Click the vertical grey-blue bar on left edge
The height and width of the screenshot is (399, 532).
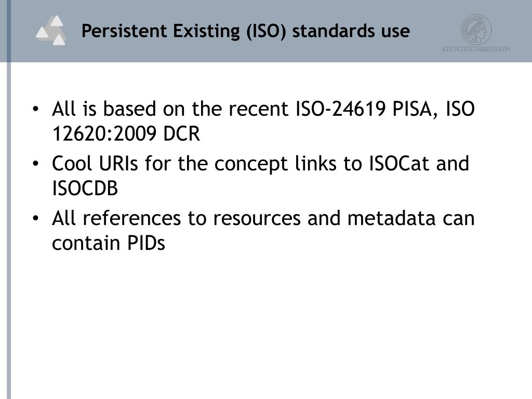(x=8, y=231)
